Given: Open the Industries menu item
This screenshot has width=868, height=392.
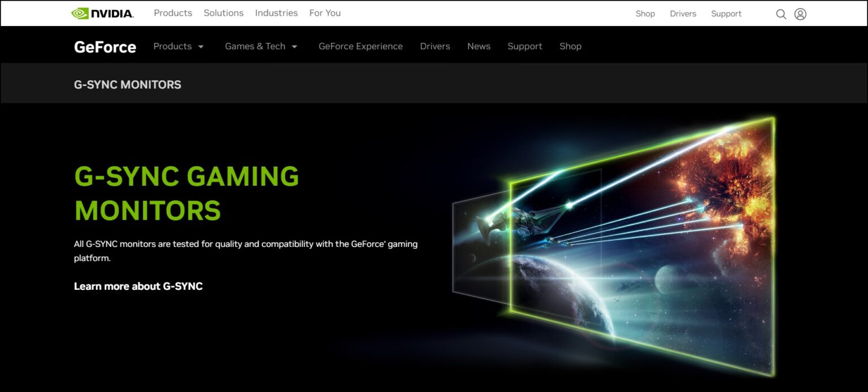Looking at the screenshot, I should [x=276, y=12].
